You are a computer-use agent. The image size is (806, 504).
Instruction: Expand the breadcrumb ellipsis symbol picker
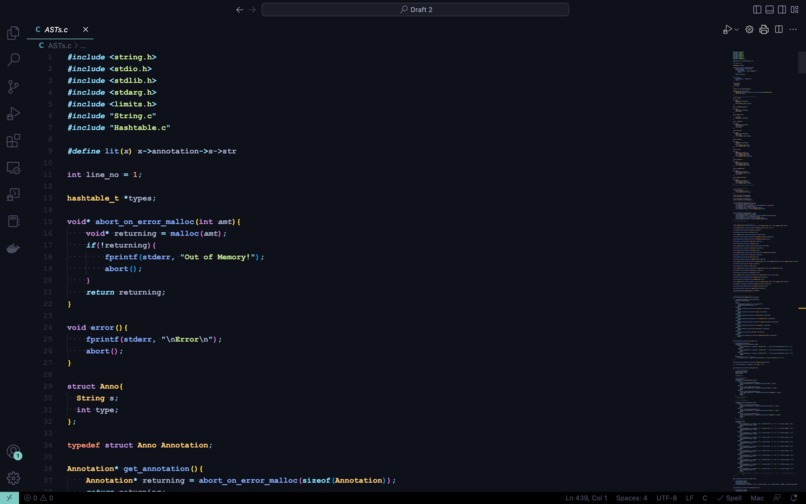click(x=83, y=46)
